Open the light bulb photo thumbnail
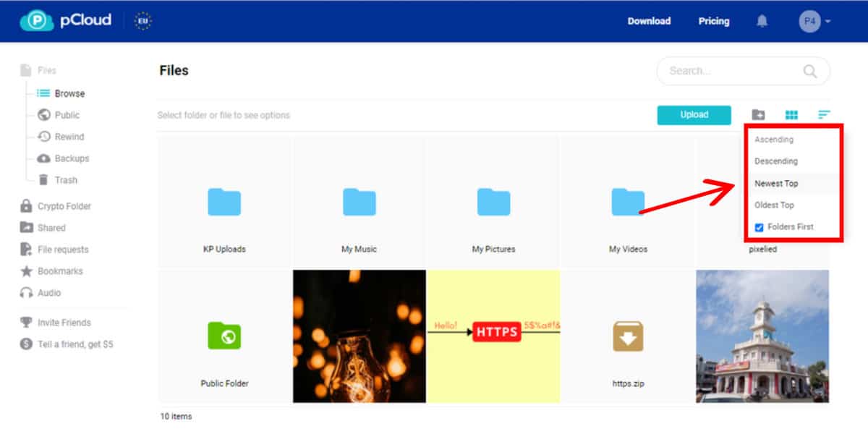The image size is (868, 434). [x=359, y=336]
